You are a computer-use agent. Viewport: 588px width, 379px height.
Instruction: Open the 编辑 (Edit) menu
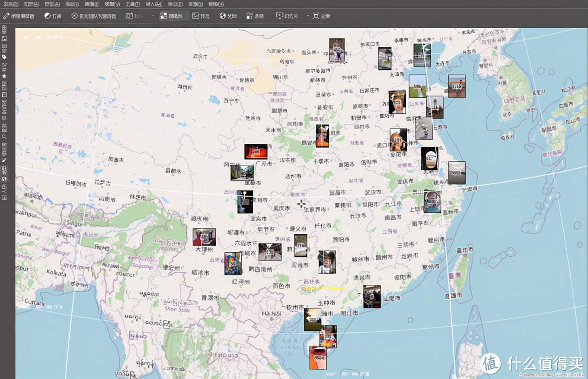[x=92, y=4]
